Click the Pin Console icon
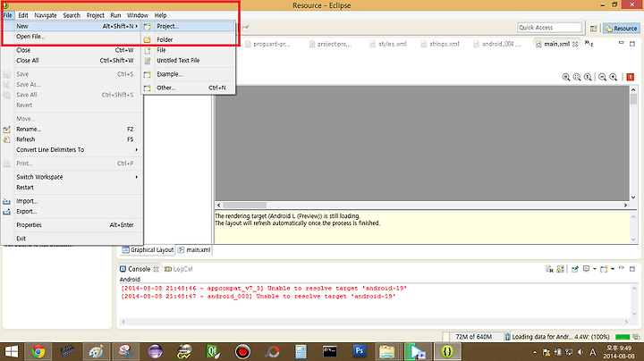 (x=575, y=269)
